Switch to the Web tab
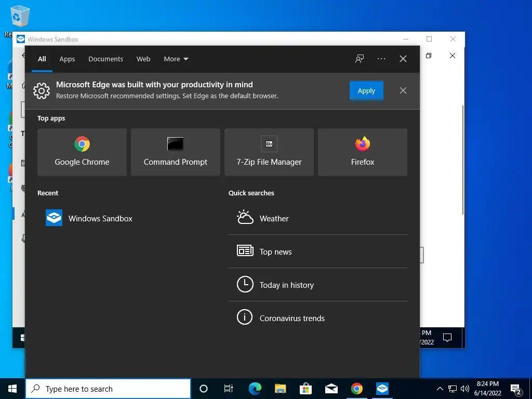Screen dimensions: 532x399 (143, 59)
